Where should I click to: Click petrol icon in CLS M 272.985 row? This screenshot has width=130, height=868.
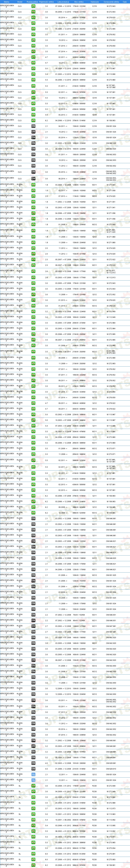33,29
